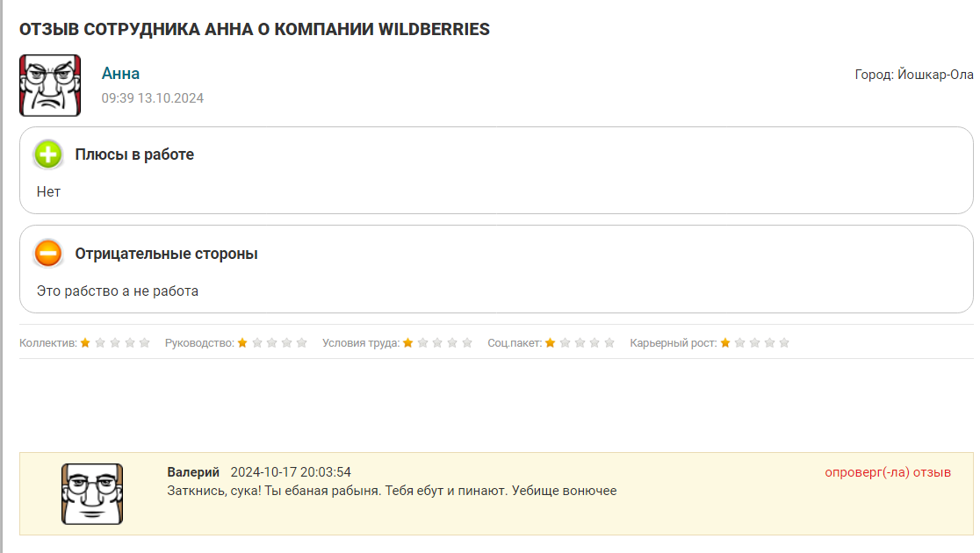Click the fifth star of Карьерный рост rating
Viewport: 980px width, 553px height.
(x=785, y=343)
